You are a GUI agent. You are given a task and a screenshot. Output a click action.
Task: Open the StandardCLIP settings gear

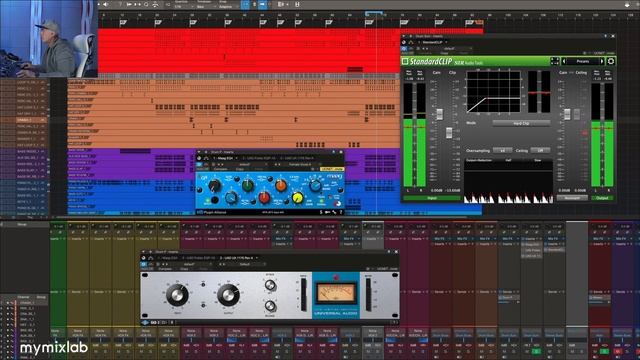click(611, 61)
